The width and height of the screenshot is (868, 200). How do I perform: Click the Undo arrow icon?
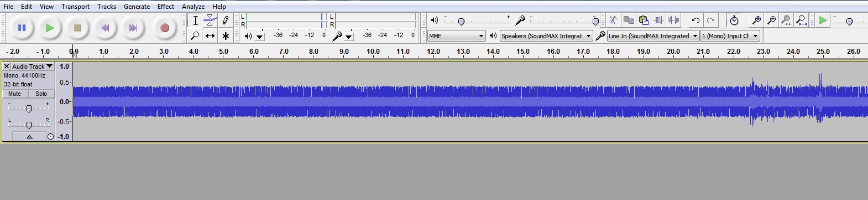696,20
